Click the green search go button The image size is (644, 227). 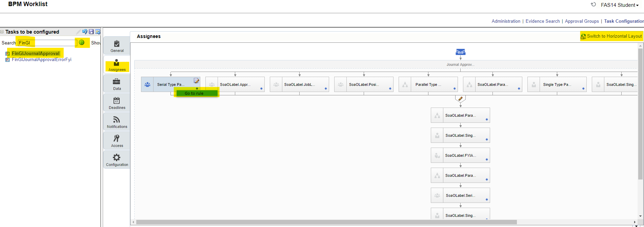click(82, 42)
